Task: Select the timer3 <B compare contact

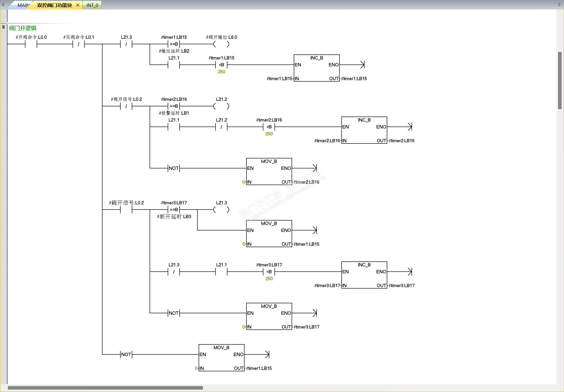Action: coord(269,272)
